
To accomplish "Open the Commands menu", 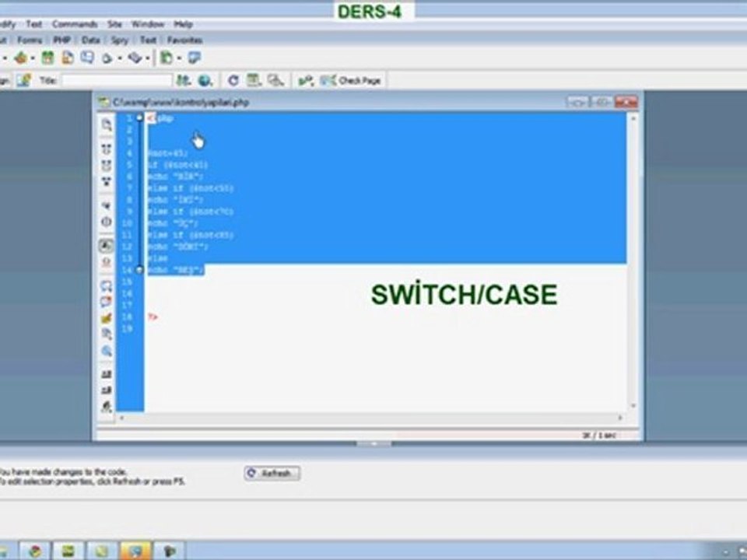I will pos(75,24).
